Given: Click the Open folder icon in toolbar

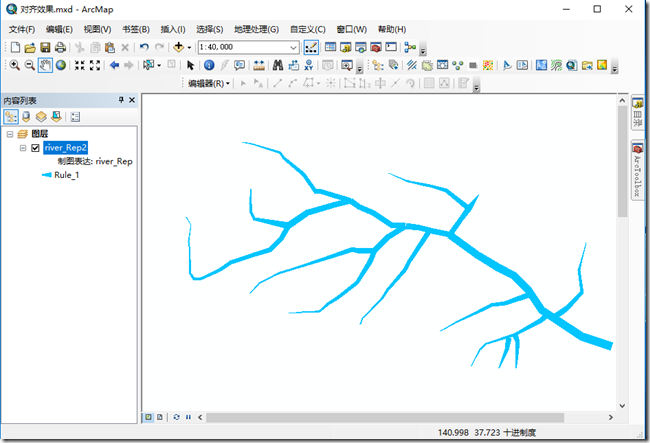Looking at the screenshot, I should [x=30, y=47].
